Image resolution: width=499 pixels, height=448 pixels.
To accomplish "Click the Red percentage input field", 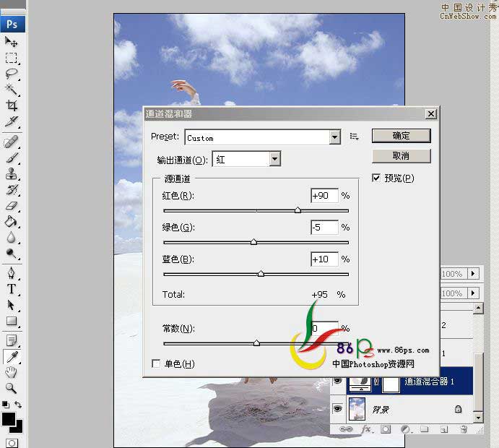I will pos(324,196).
